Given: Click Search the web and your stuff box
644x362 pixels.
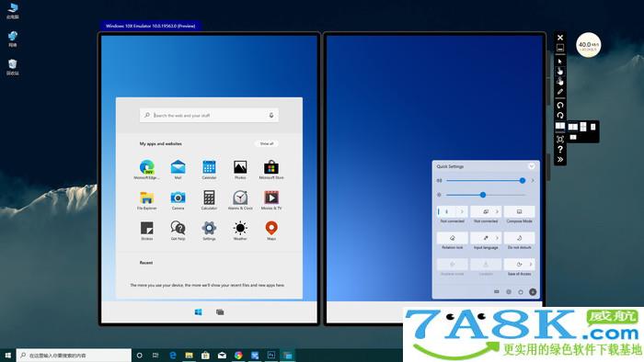Looking at the screenshot, I should pos(209,116).
